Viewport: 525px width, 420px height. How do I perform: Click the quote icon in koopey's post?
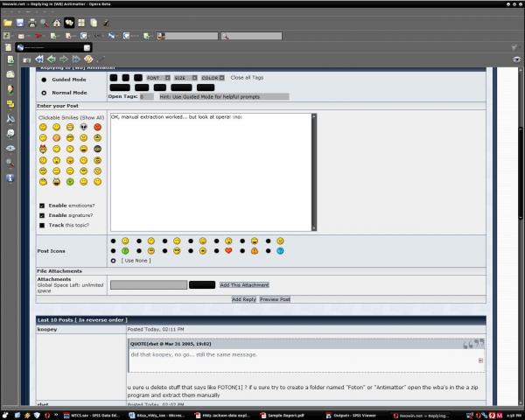tap(473, 344)
